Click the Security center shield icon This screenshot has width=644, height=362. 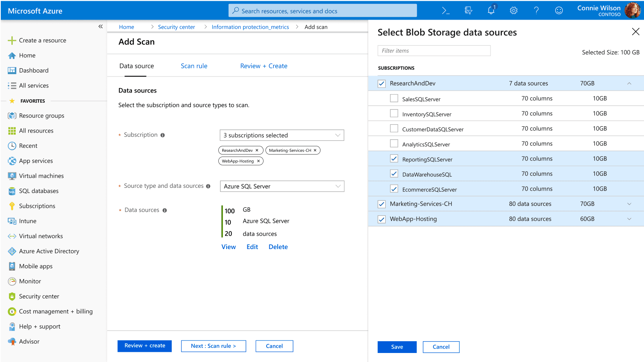(12, 297)
